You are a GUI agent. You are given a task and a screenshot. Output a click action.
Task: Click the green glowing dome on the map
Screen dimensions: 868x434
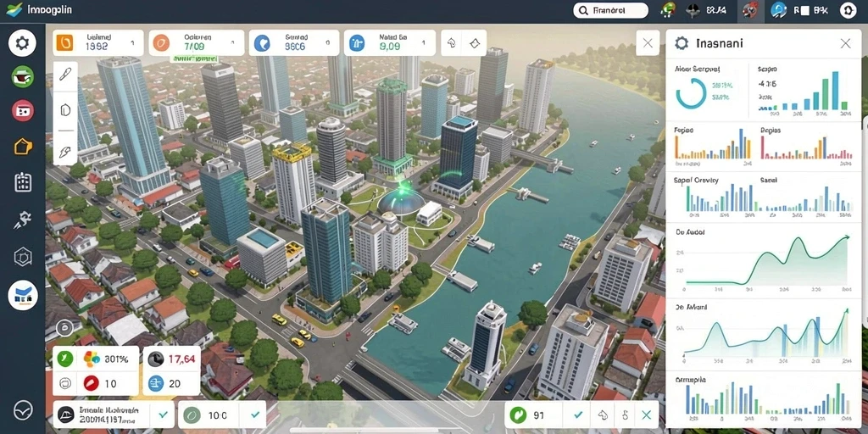point(401,199)
